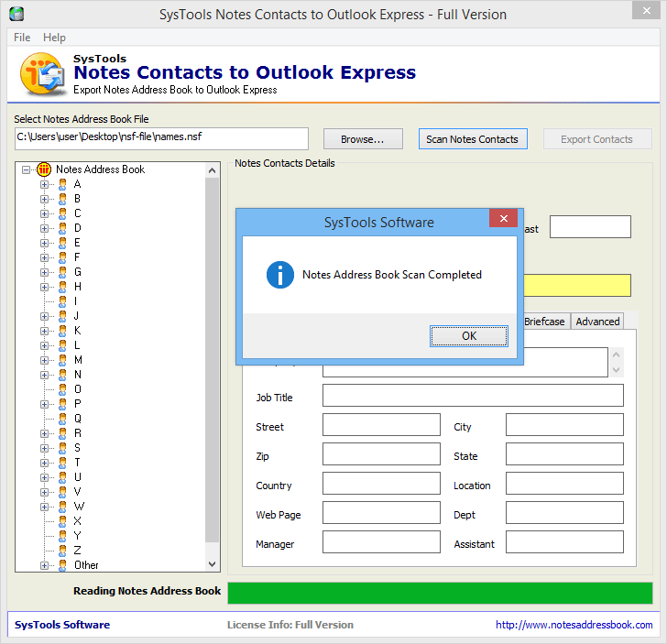
Task: Click the contact icon beside Other
Action: coord(62,565)
